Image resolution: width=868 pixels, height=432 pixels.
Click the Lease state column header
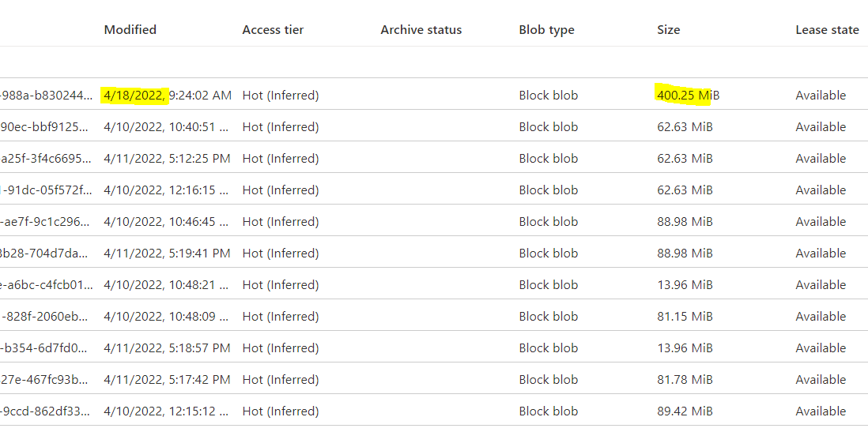[827, 30]
